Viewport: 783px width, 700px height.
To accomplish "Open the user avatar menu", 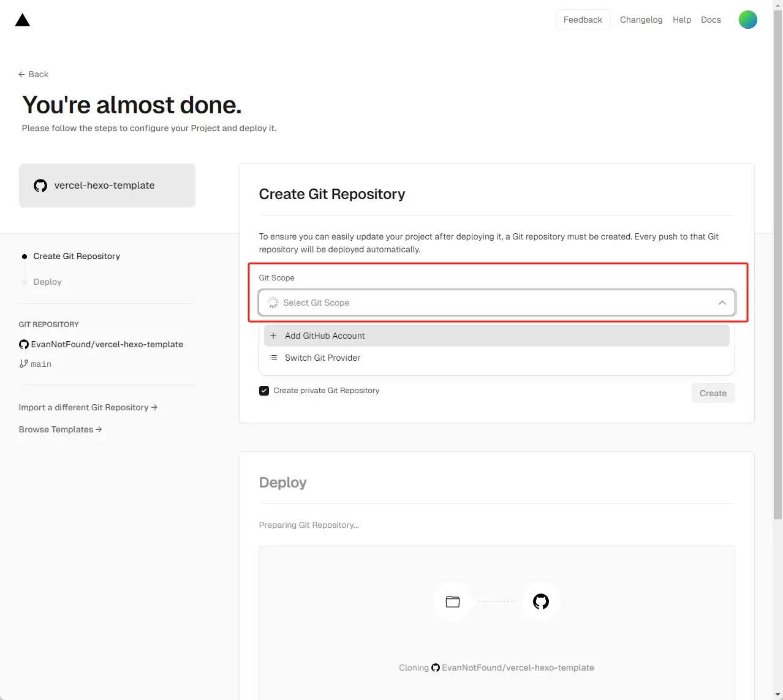I will pos(747,20).
